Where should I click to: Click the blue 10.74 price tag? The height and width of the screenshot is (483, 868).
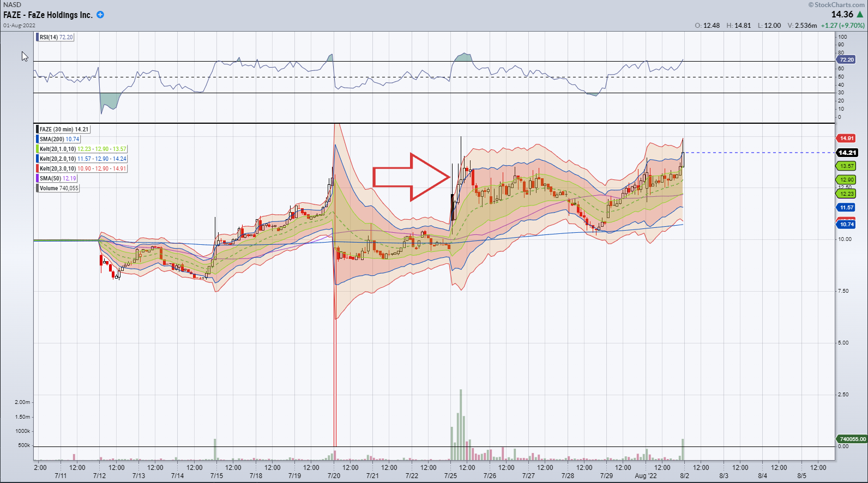coord(846,224)
